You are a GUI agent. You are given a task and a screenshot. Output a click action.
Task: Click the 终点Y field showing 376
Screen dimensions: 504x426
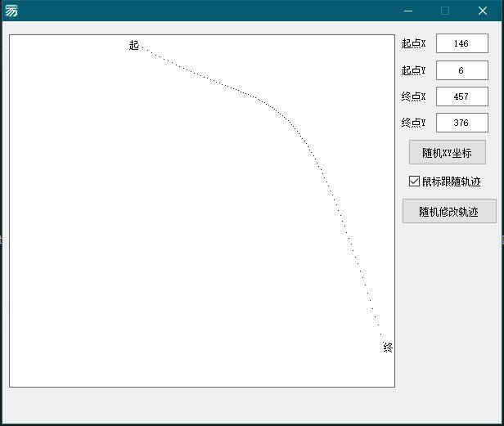tap(461, 123)
